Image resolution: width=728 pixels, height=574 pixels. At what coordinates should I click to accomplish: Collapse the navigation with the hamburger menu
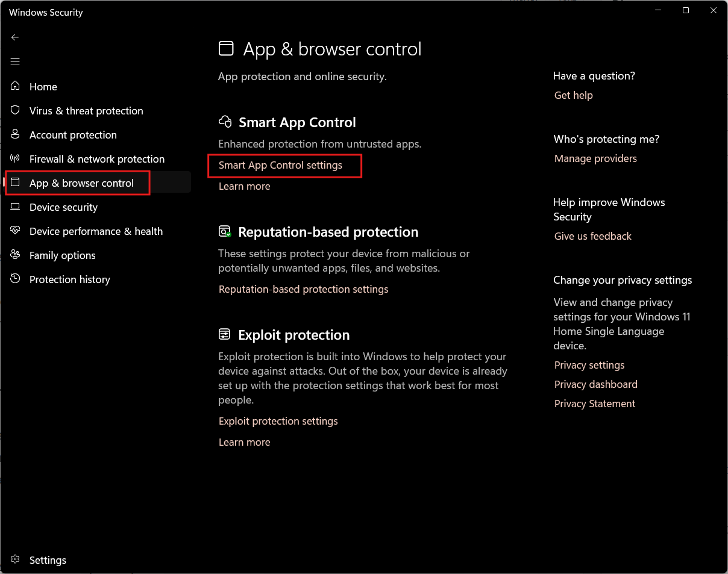click(14, 61)
